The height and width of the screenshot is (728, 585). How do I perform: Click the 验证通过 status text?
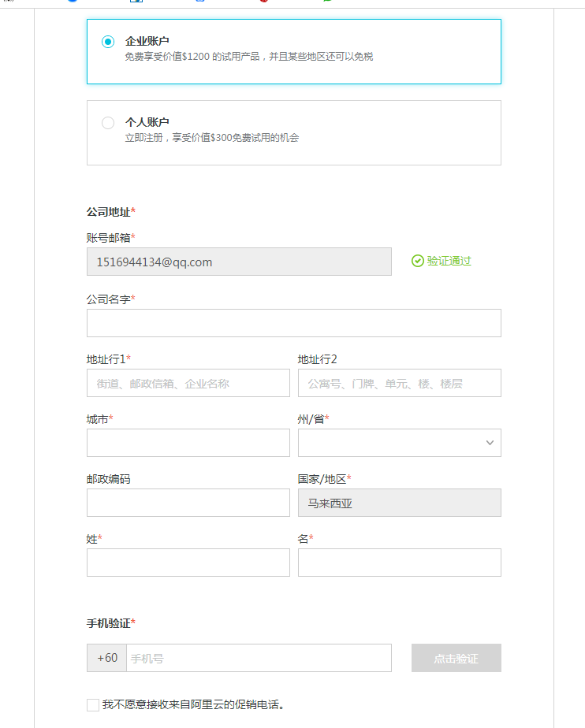click(449, 261)
